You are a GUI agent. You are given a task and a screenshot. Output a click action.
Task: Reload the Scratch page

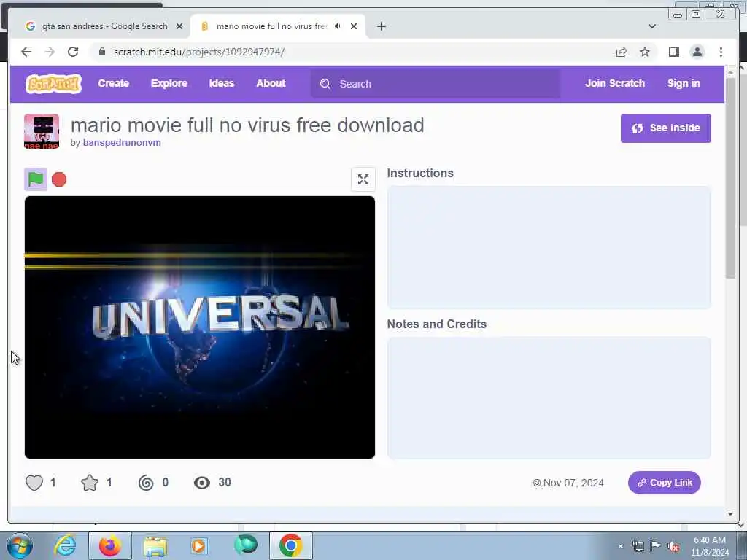click(x=73, y=52)
